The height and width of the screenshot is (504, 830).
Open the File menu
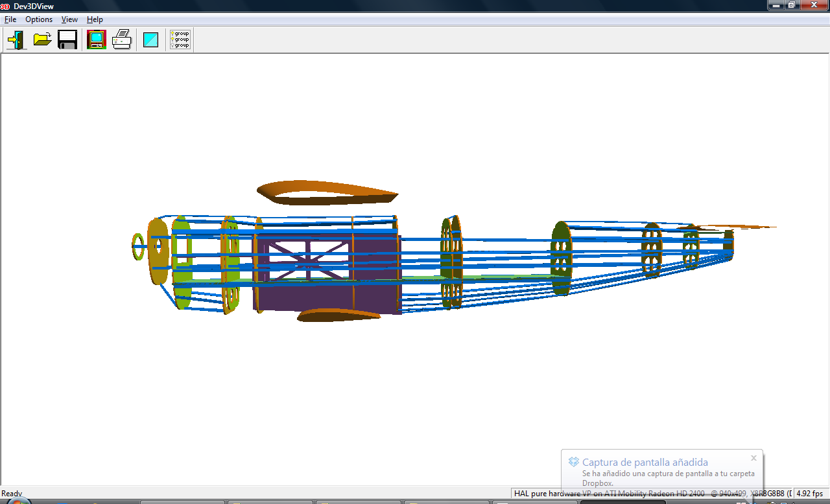10,19
